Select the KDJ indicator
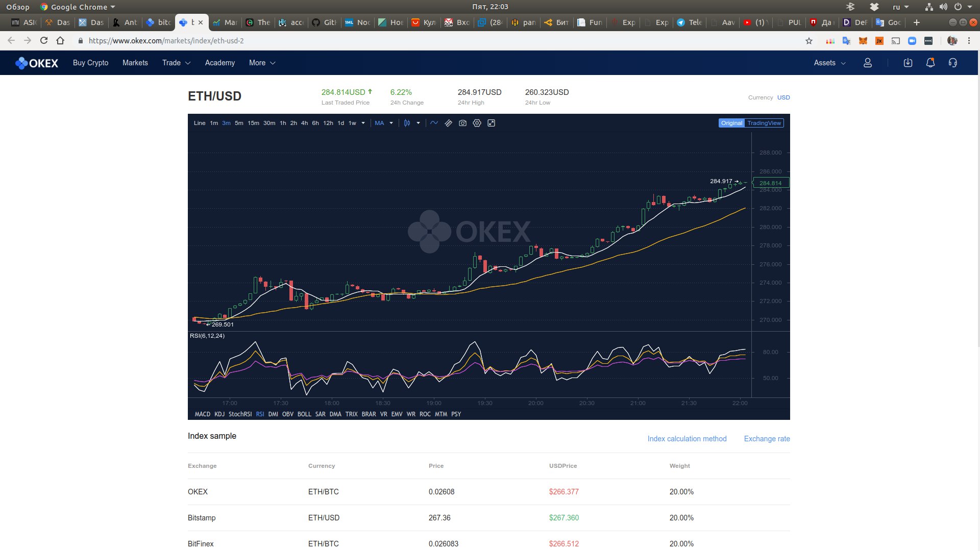 (219, 414)
